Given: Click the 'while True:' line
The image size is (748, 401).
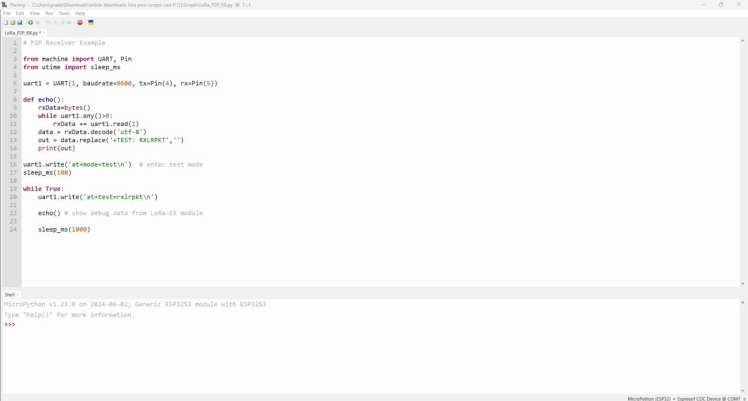Looking at the screenshot, I should pyautogui.click(x=43, y=189).
